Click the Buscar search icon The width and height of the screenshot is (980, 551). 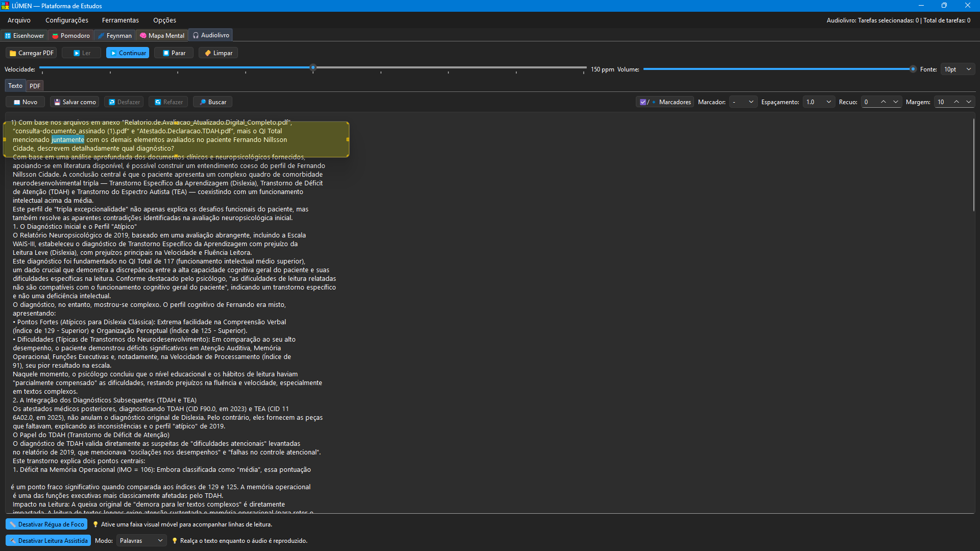203,102
